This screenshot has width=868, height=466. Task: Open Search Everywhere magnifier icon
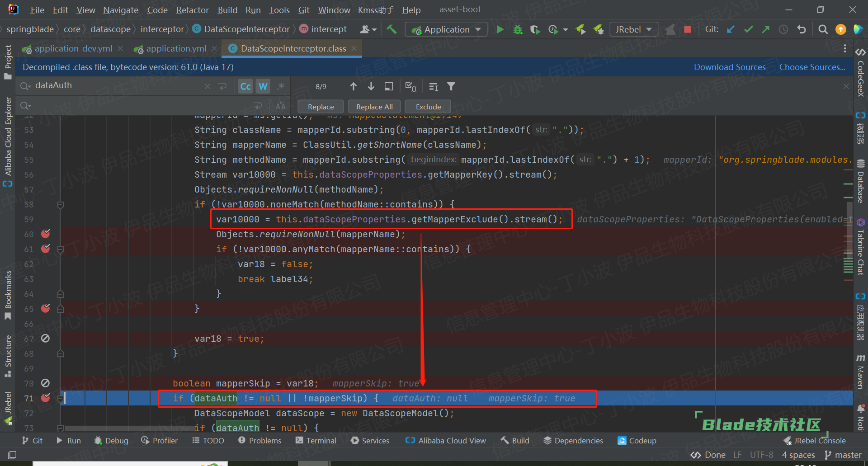pyautogui.click(x=823, y=29)
